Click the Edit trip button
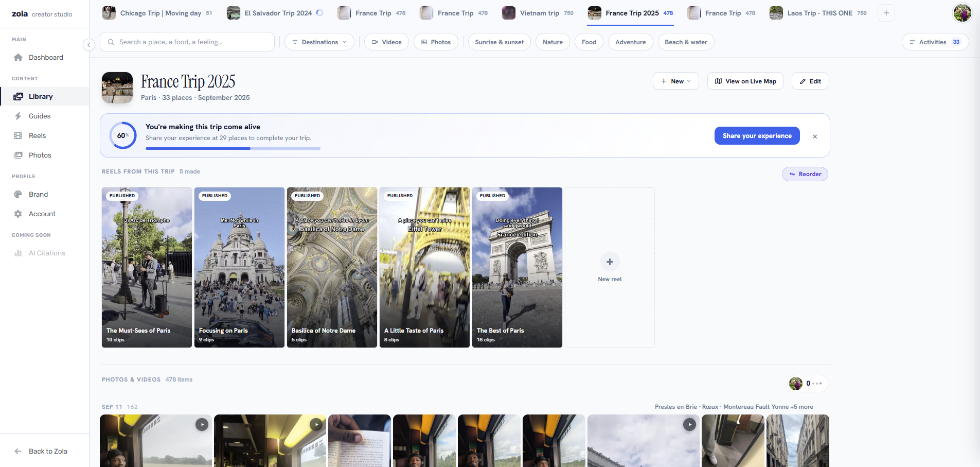 (810, 81)
